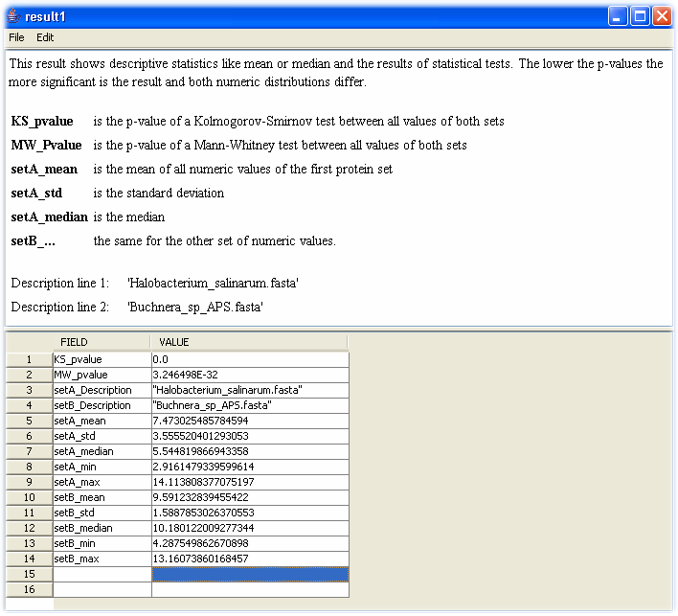The width and height of the screenshot is (678, 616).
Task: Click 'Buchnera_sp_APS.fasta' in Description line 2
Action: pyautogui.click(x=195, y=308)
